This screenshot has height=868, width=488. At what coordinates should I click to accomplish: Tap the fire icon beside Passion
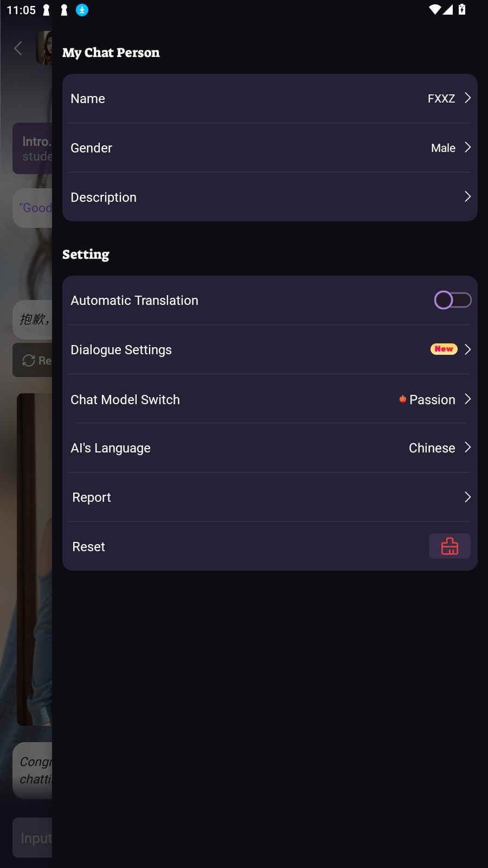point(402,399)
